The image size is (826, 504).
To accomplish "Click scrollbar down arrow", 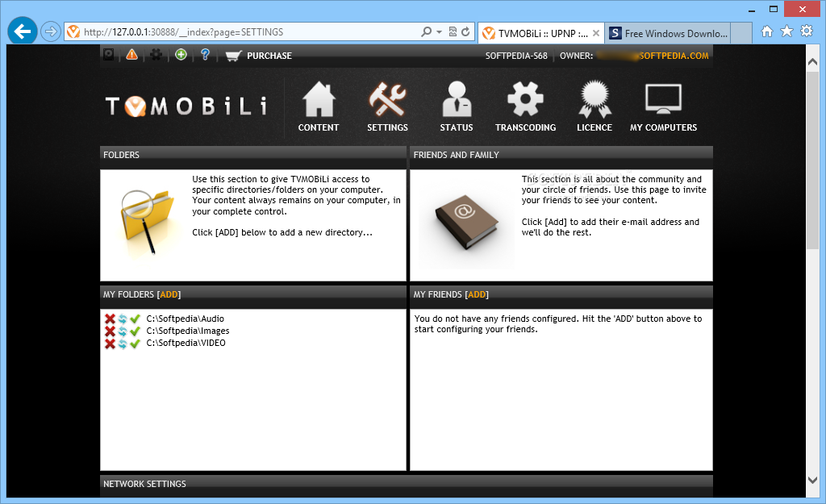I will click(812, 480).
